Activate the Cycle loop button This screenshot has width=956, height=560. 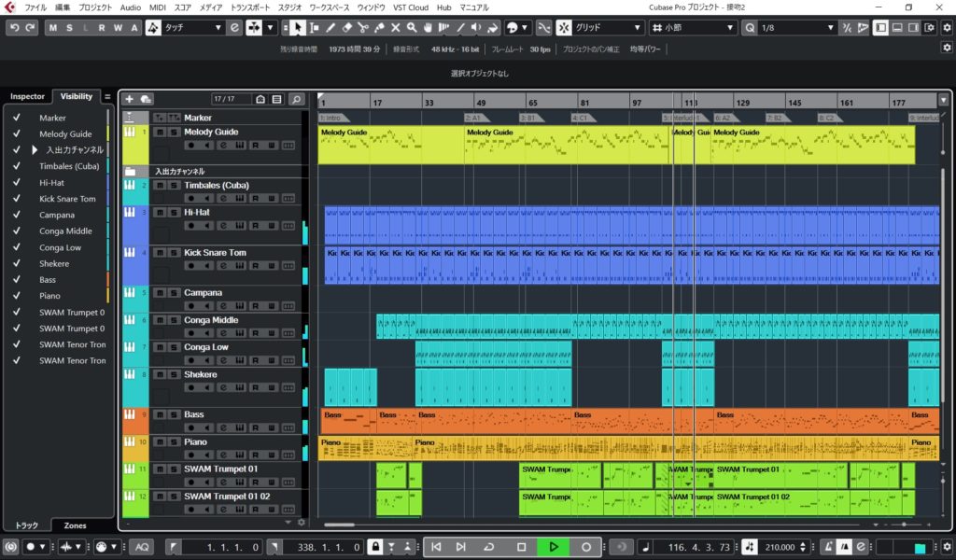488,547
